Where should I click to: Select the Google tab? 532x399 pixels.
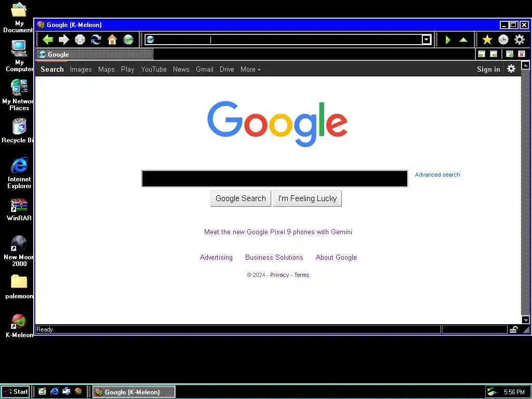tap(95, 54)
